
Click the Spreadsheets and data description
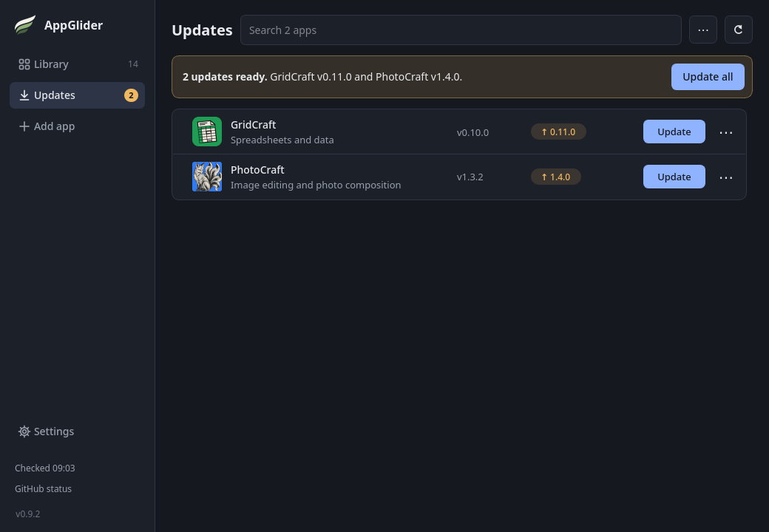coord(282,140)
